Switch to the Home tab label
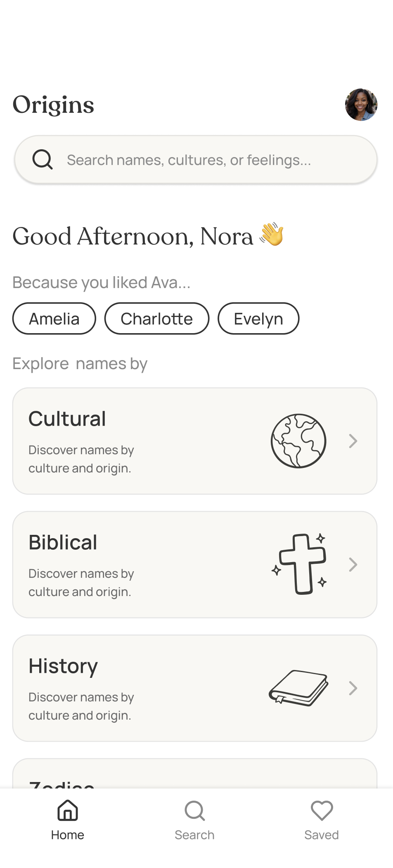The image size is (393, 868). (x=68, y=835)
